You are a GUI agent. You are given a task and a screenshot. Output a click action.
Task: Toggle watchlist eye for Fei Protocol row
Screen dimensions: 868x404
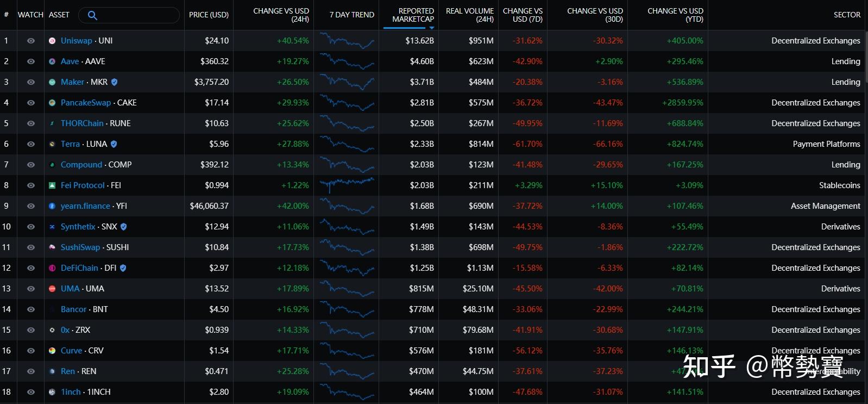tap(31, 185)
